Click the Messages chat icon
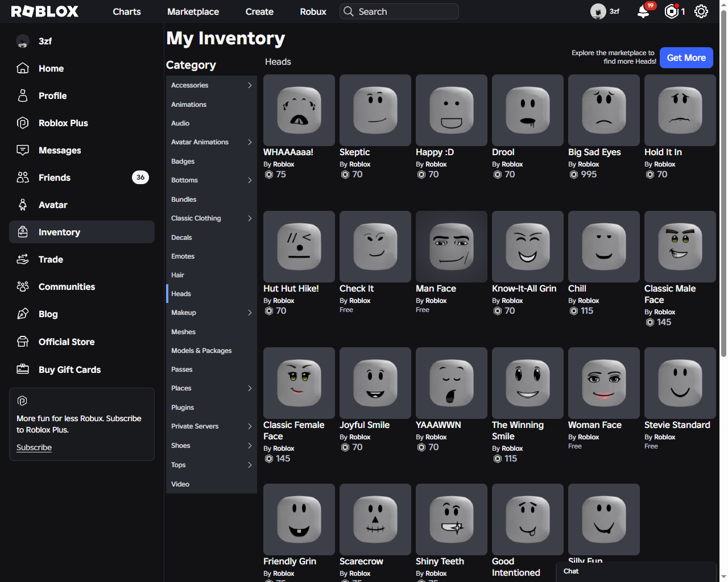The height and width of the screenshot is (582, 728). click(x=23, y=150)
